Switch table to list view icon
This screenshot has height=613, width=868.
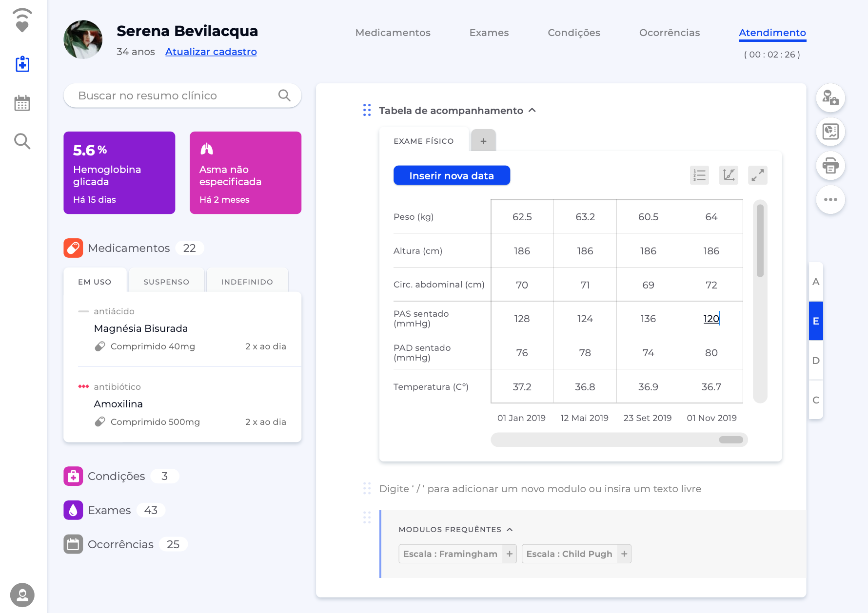[x=699, y=175]
